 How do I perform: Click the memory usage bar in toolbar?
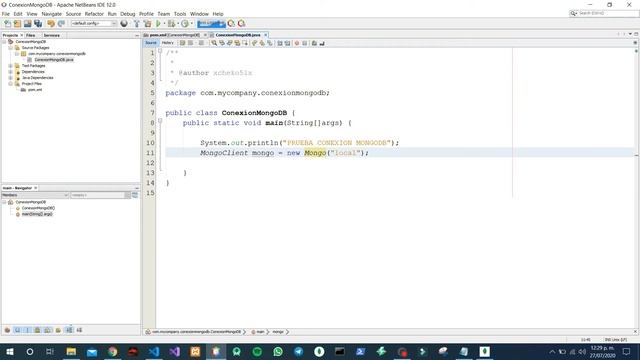(211, 24)
